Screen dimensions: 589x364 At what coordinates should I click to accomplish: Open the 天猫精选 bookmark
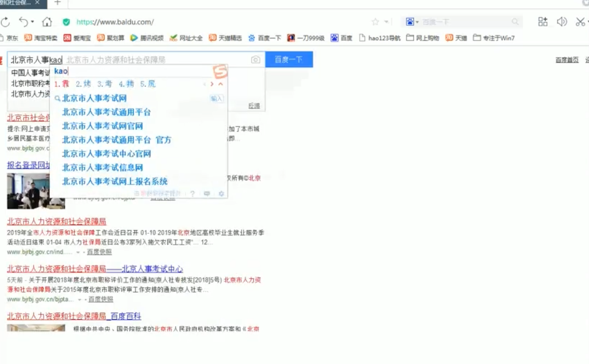click(226, 38)
